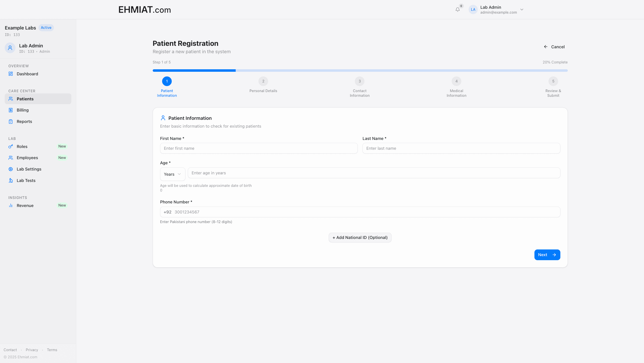644x363 pixels.
Task: Click the admin@example.com email text
Action: [x=498, y=12]
